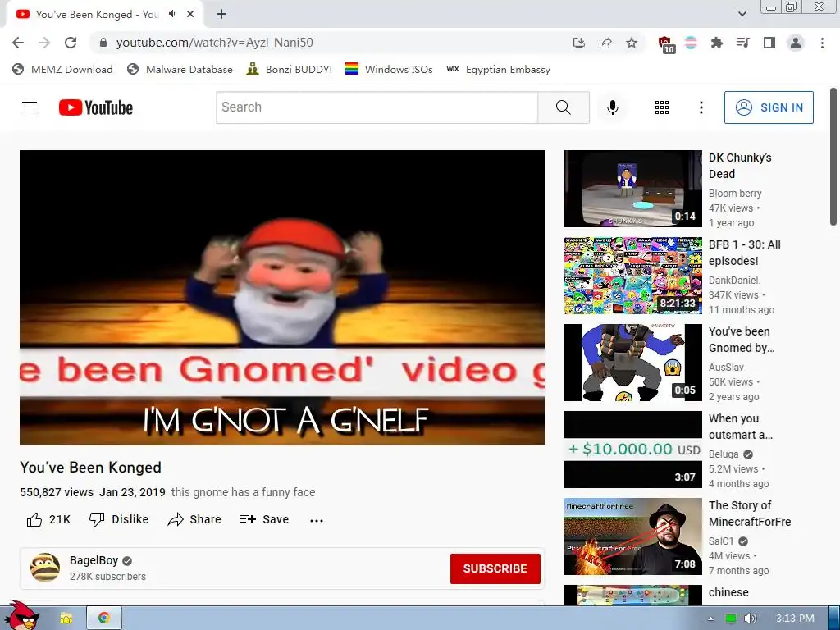
Task: Open the $10.000.00 USD Beluga thumbnail
Action: pos(632,450)
